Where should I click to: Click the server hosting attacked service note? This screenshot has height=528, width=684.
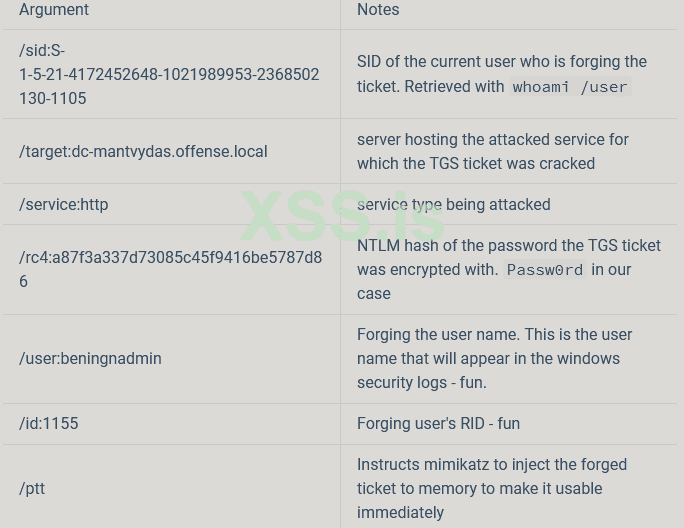(492, 151)
